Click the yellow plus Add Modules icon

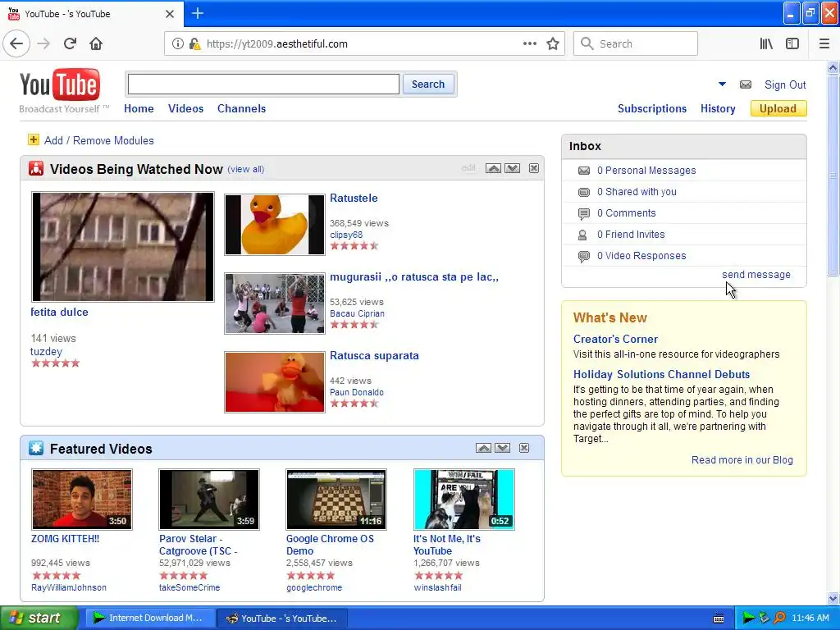click(x=33, y=139)
